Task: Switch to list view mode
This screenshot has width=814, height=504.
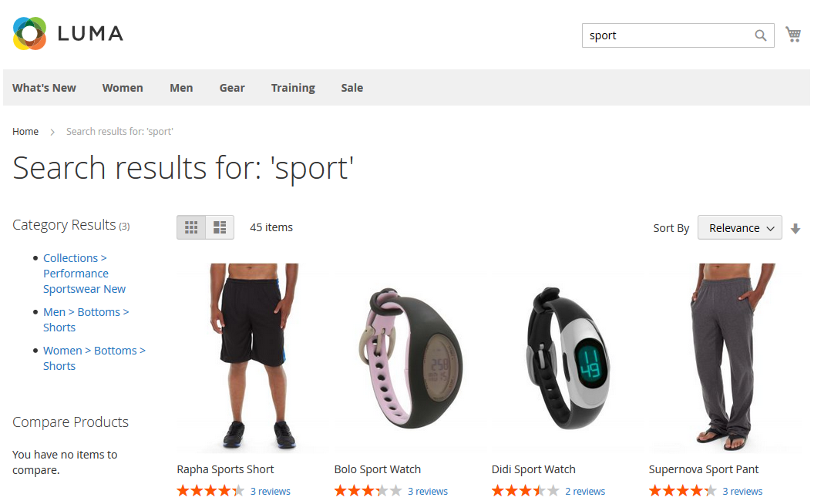Action: pos(220,227)
